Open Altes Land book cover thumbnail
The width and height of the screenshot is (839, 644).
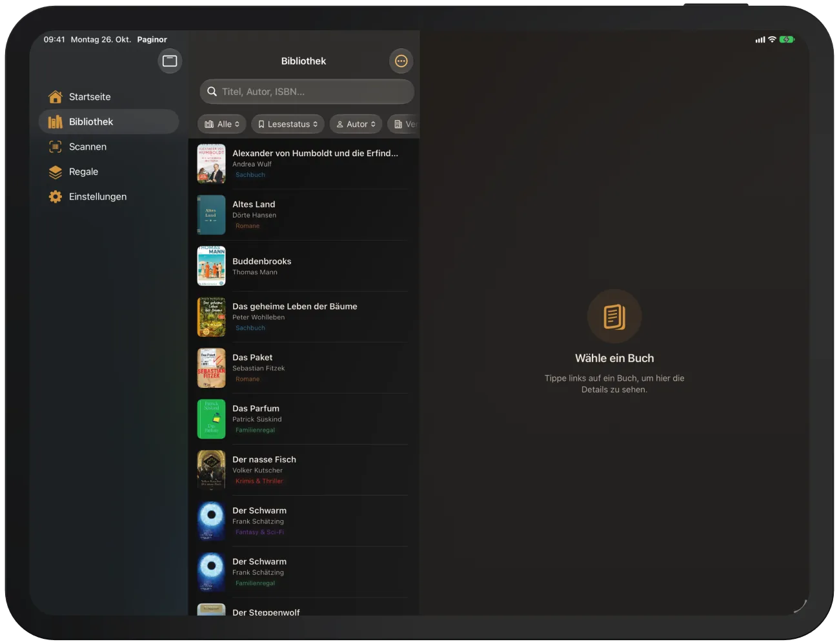(211, 215)
